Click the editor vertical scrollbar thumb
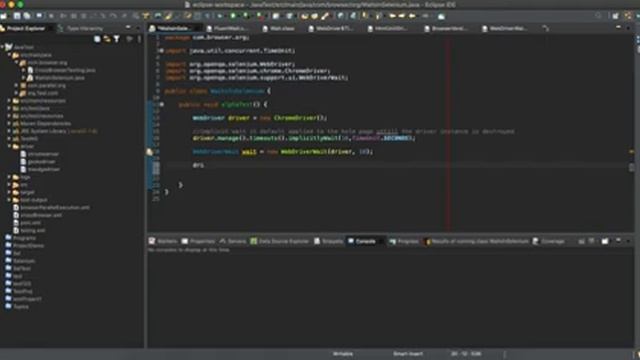The height and width of the screenshot is (360, 640). pyautogui.click(x=631, y=167)
